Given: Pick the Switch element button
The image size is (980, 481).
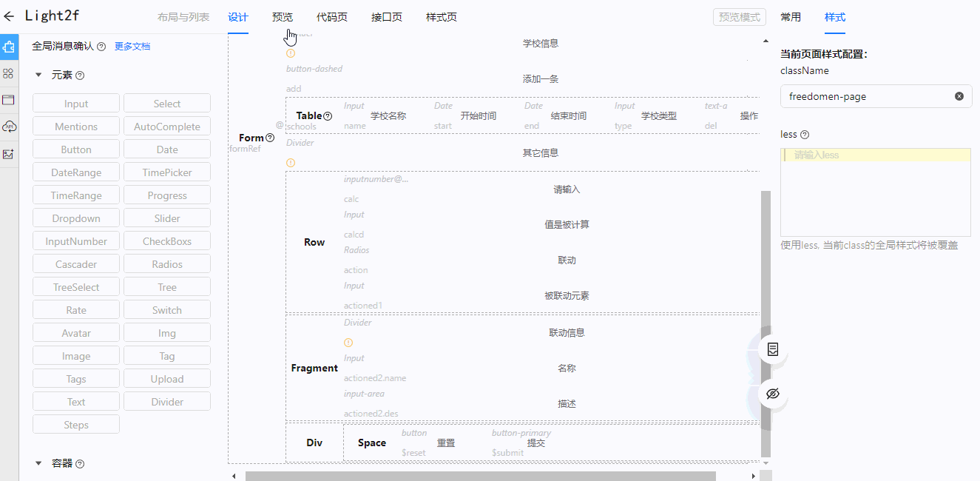Looking at the screenshot, I should (x=167, y=310).
